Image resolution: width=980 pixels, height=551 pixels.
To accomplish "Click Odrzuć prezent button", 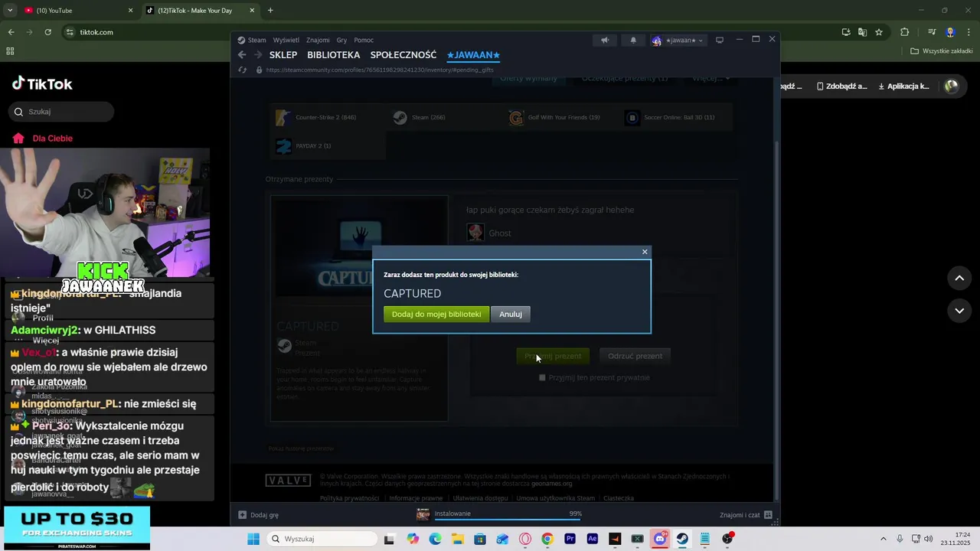I will 635,356.
